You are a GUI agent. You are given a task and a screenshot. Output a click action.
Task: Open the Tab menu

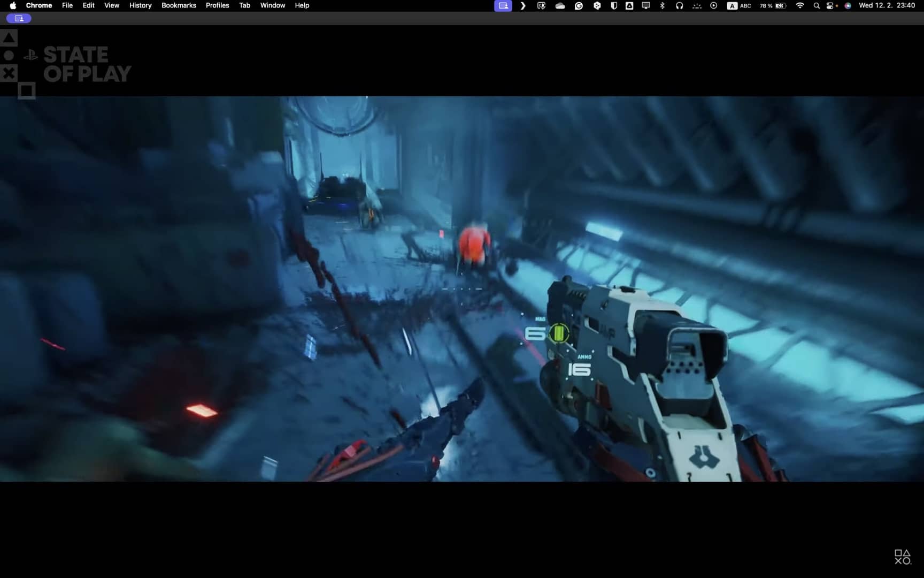[x=245, y=5]
